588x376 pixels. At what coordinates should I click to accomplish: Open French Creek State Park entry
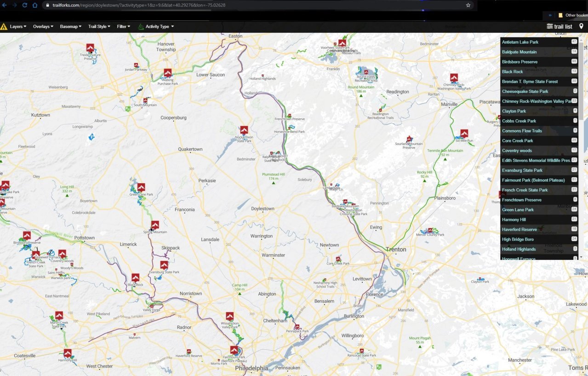coord(539,190)
